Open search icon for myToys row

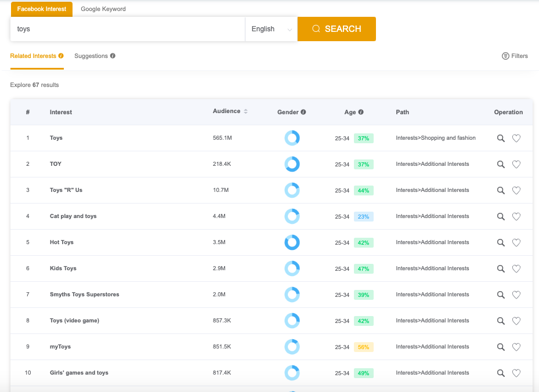[501, 347]
